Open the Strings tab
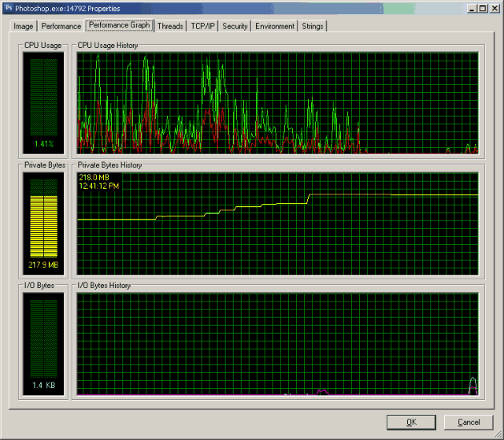 (313, 26)
